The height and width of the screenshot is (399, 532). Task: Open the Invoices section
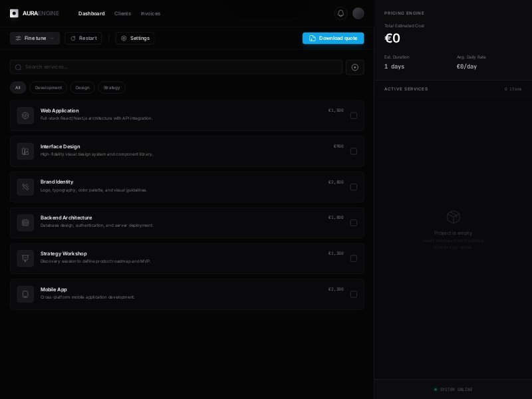pyautogui.click(x=150, y=13)
